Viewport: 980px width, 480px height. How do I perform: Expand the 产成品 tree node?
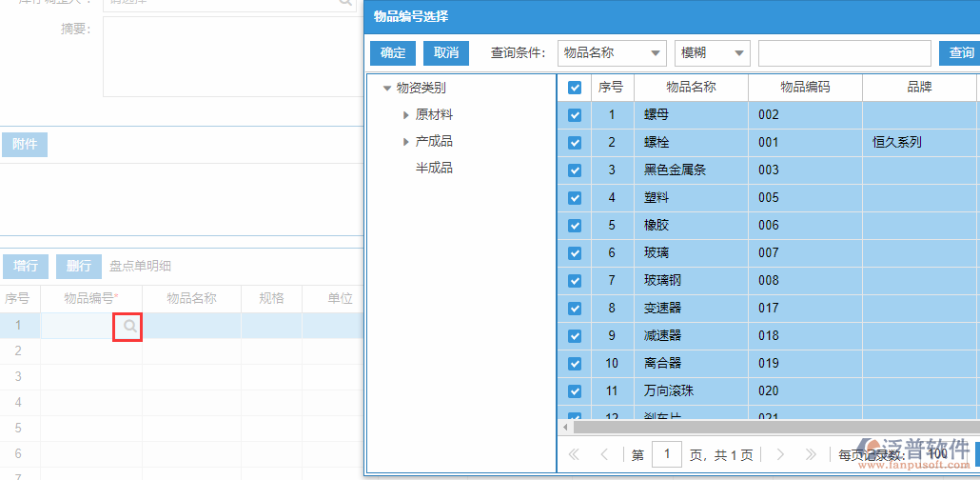(406, 142)
